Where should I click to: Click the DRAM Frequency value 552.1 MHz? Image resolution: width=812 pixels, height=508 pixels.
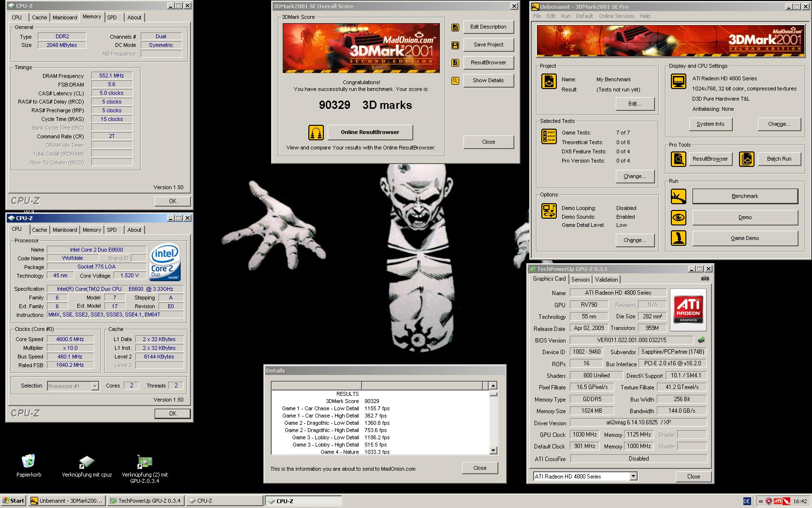[112, 76]
